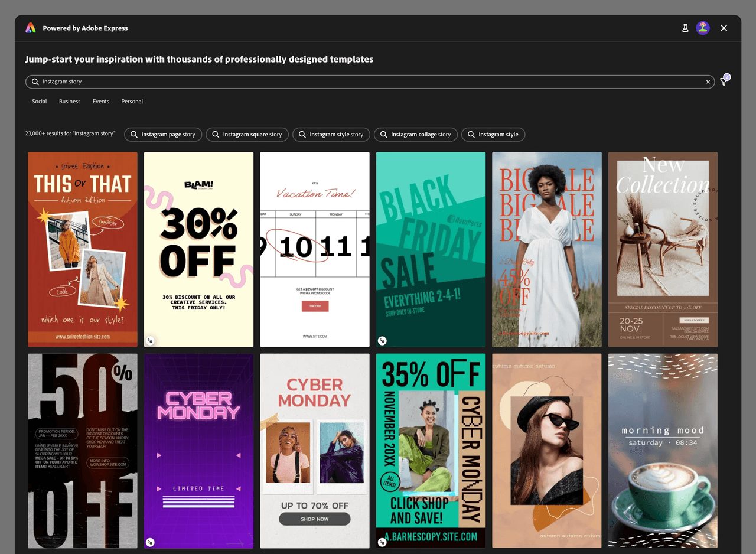Open the New Collection furniture template thumbnail
This screenshot has height=554, width=756.
click(663, 249)
